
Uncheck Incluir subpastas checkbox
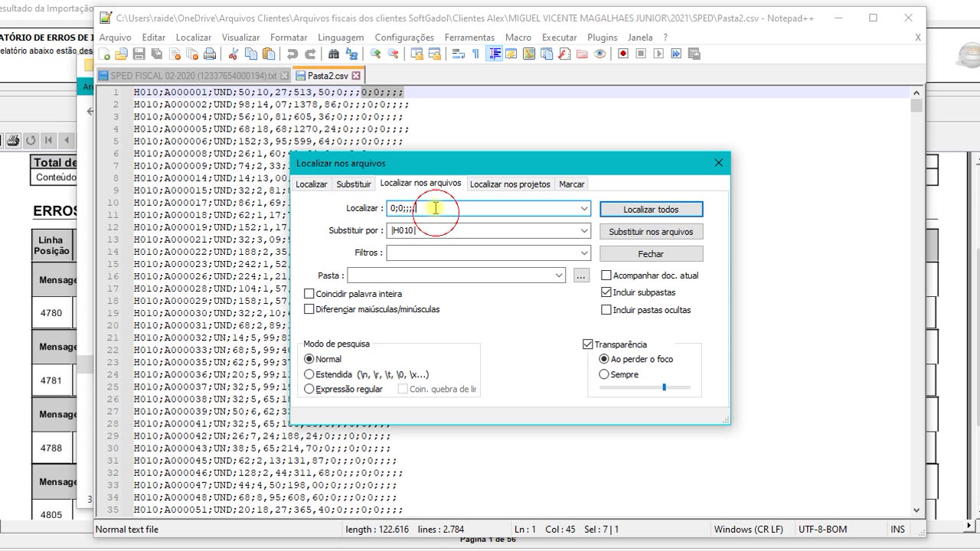point(606,292)
